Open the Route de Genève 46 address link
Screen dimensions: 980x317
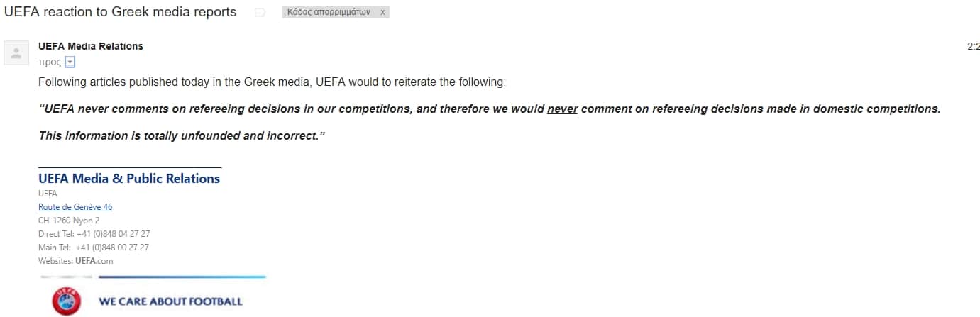(75, 207)
